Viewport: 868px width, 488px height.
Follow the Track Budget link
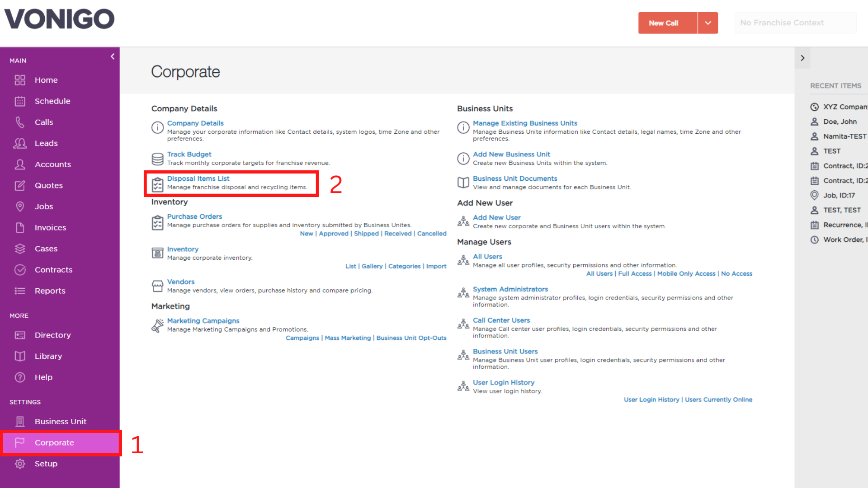189,154
